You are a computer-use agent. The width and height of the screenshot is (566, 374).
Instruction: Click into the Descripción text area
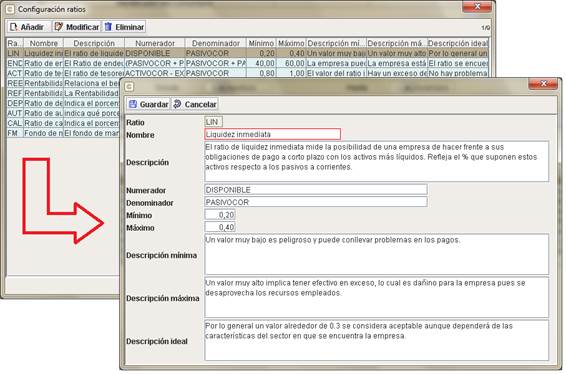[x=376, y=161]
